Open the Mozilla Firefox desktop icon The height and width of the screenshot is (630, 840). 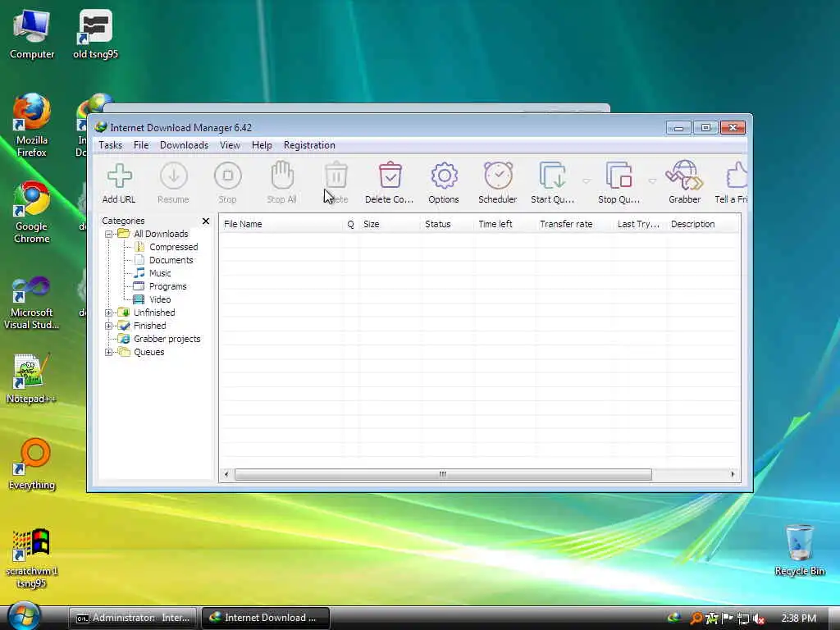32,125
